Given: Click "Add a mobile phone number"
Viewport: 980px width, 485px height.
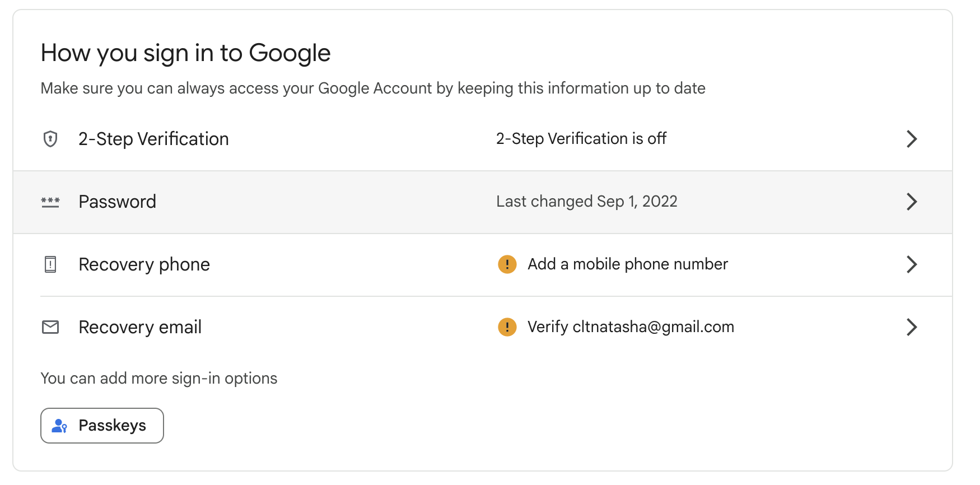Looking at the screenshot, I should (627, 264).
